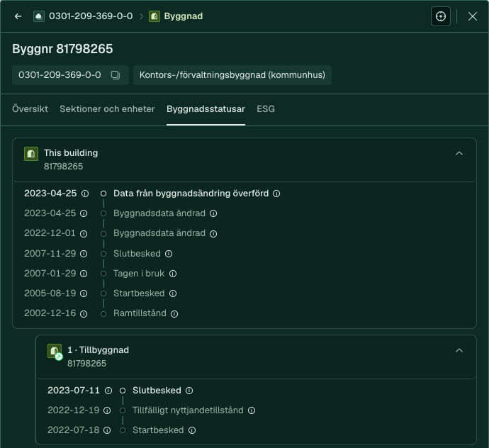The image size is (489, 448).
Task: Open info for Data från byggnadsändring överförd
Action: [276, 194]
